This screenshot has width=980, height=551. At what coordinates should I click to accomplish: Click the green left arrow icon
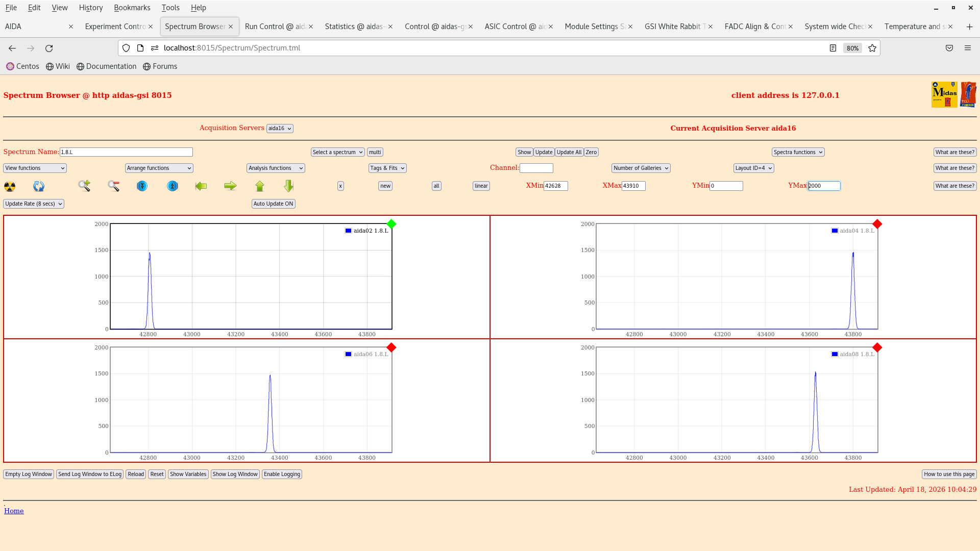point(201,186)
